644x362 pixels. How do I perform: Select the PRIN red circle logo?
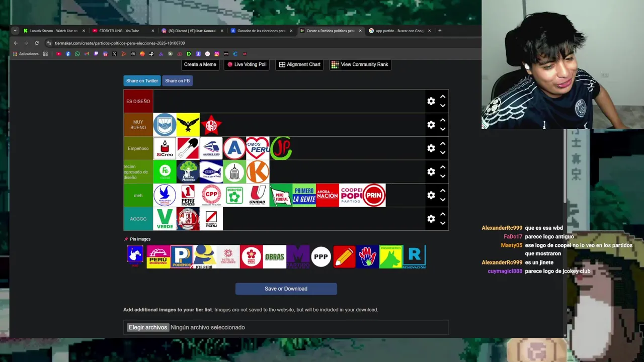pyautogui.click(x=374, y=195)
